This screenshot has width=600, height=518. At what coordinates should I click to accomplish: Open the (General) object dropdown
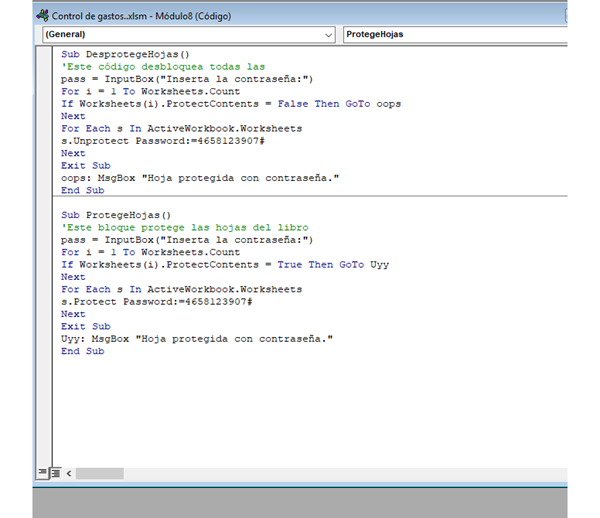[187, 35]
